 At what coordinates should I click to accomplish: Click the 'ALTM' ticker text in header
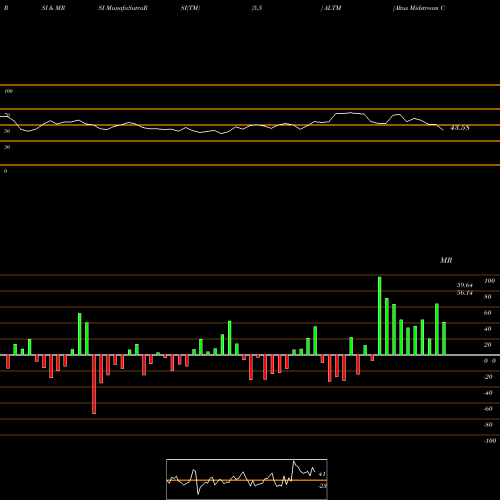(x=332, y=8)
